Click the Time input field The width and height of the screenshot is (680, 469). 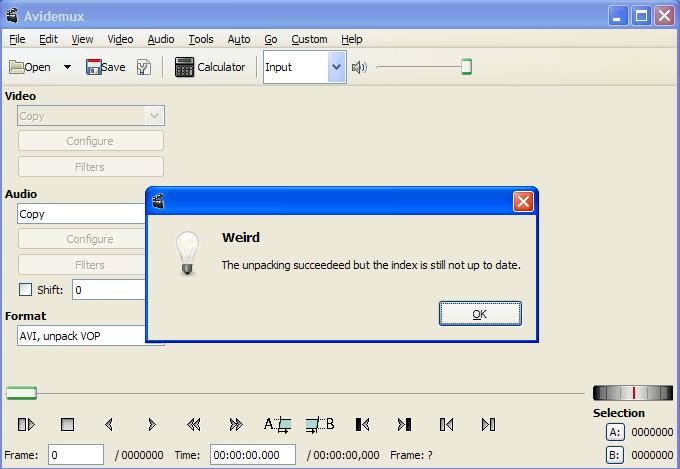click(x=253, y=455)
